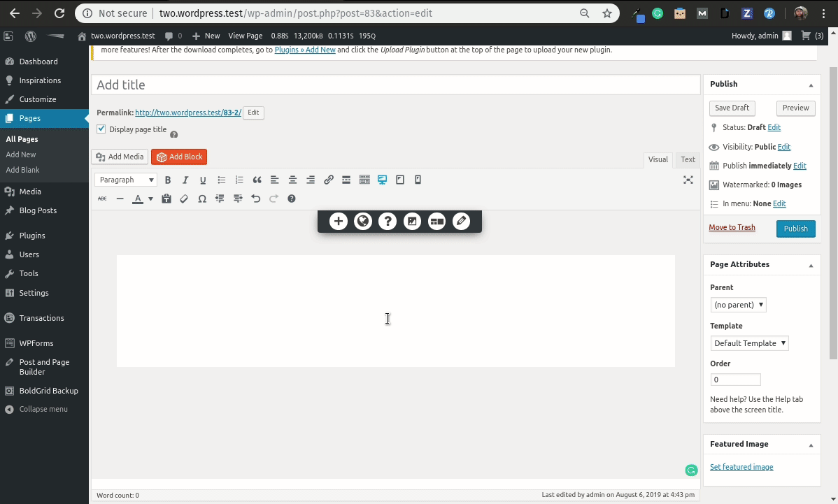Screen dimensions: 838x504
Task: Open the Parent page dropdown
Action: pyautogui.click(x=739, y=305)
